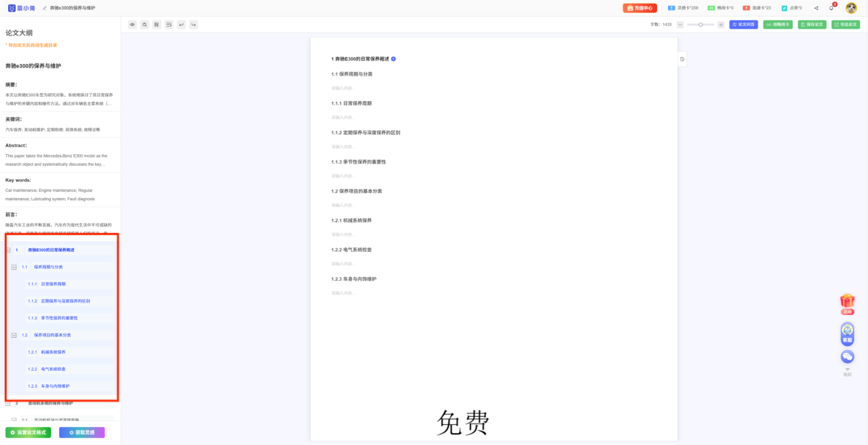The image size is (868, 445).
Task: Click the 论文问答 button
Action: [744, 24]
